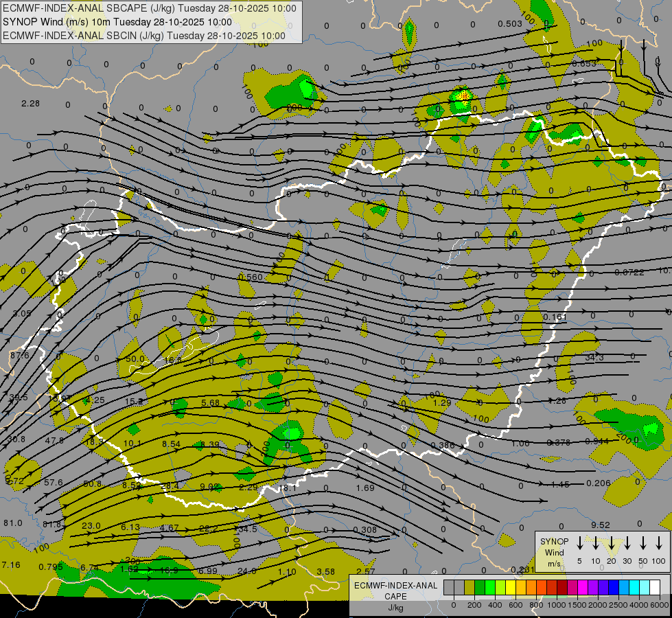This screenshot has height=618, width=672.
Task: Click the map value 9.52
Action: [601, 525]
